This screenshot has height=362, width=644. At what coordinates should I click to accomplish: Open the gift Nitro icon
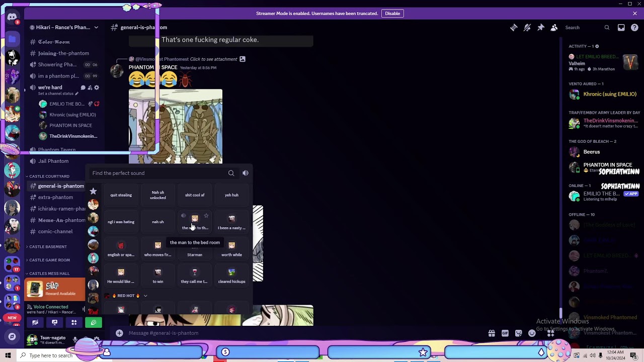pyautogui.click(x=492, y=333)
